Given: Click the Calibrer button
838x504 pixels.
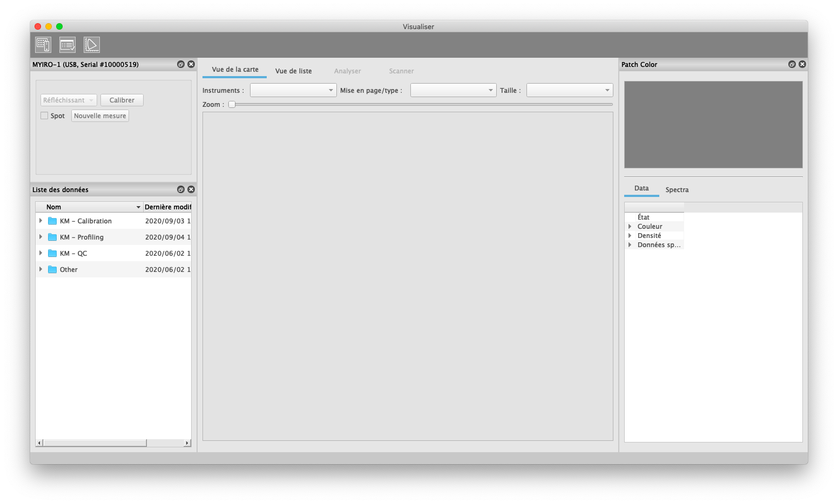Looking at the screenshot, I should pyautogui.click(x=122, y=100).
